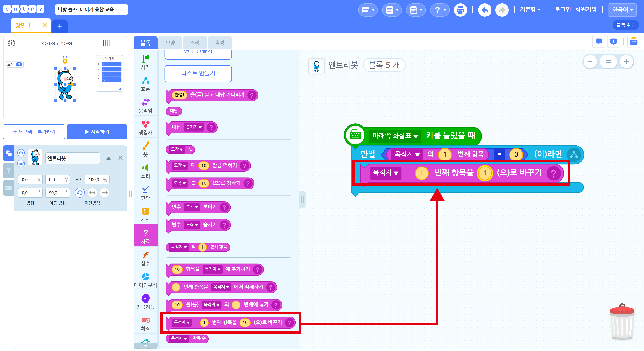This screenshot has width=644, height=351.
Task: Toggle the stage grid
Action: pos(106,43)
